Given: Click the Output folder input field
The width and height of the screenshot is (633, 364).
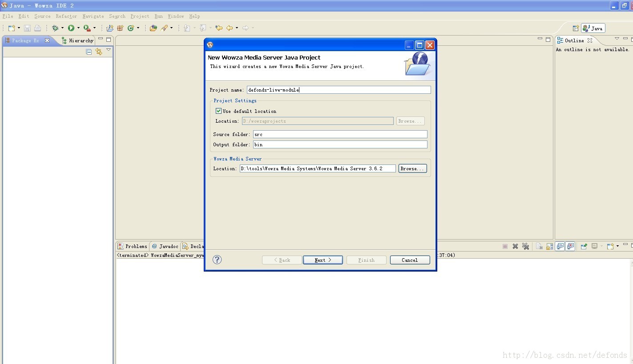Looking at the screenshot, I should pos(340,144).
